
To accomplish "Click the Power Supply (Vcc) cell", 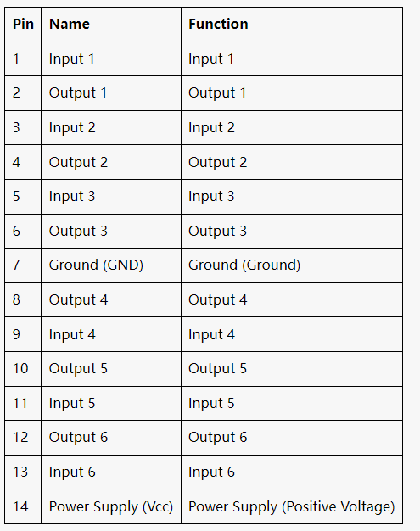I will click(x=111, y=506).
